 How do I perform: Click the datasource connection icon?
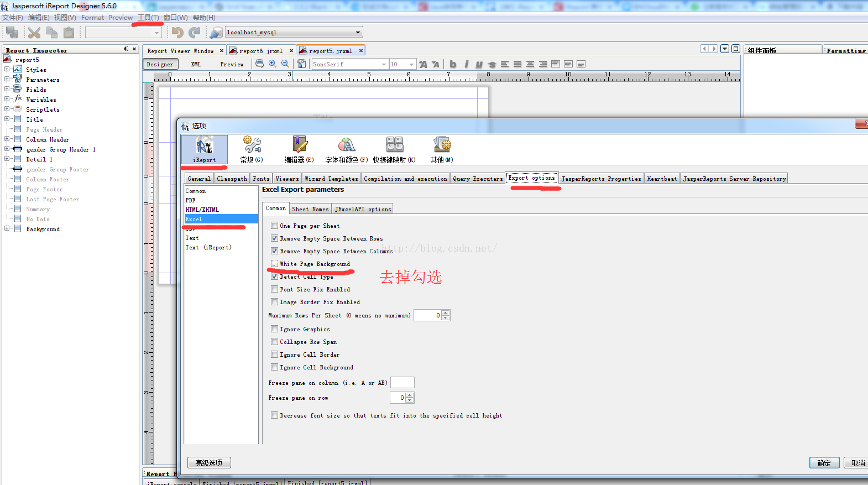click(216, 33)
